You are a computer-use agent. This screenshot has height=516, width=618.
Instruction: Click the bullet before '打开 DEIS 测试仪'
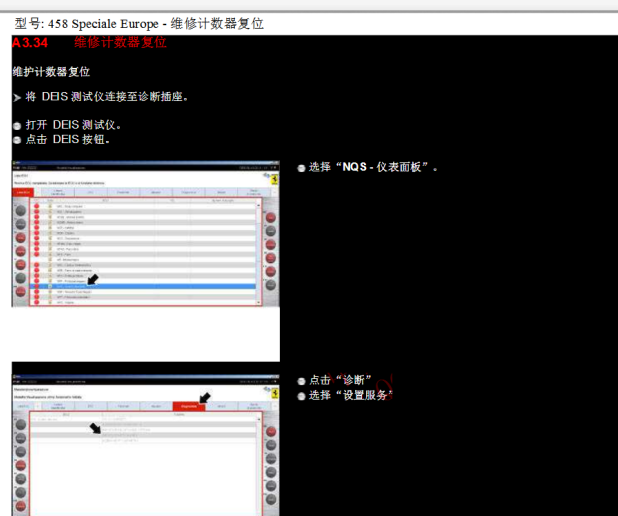(x=17, y=126)
